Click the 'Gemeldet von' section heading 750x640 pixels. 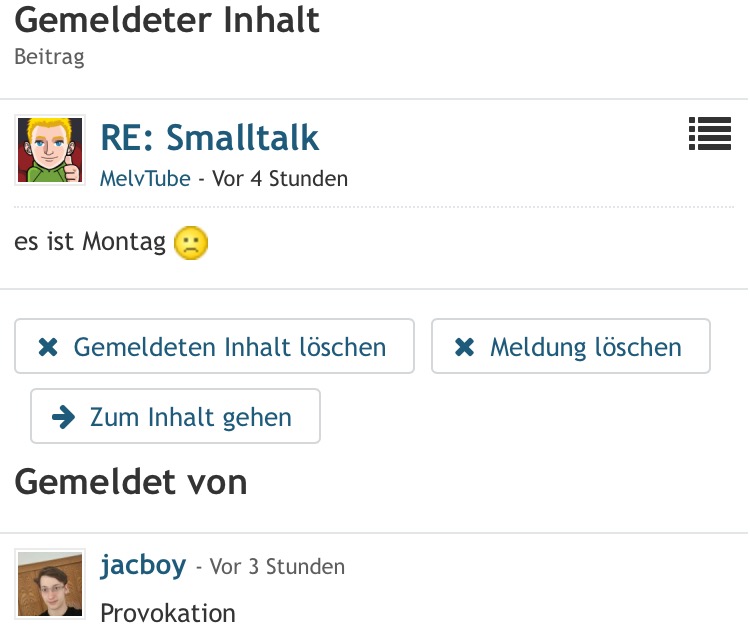pyautogui.click(x=131, y=482)
